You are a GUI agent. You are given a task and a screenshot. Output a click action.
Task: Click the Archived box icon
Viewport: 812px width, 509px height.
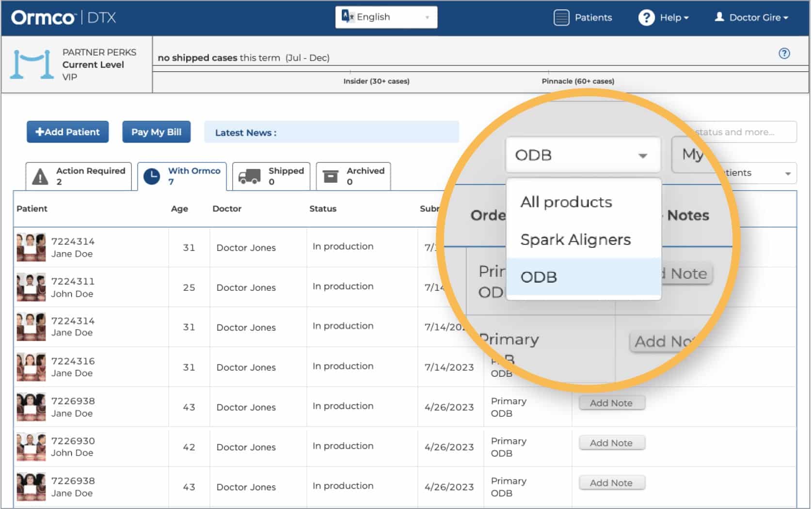331,177
